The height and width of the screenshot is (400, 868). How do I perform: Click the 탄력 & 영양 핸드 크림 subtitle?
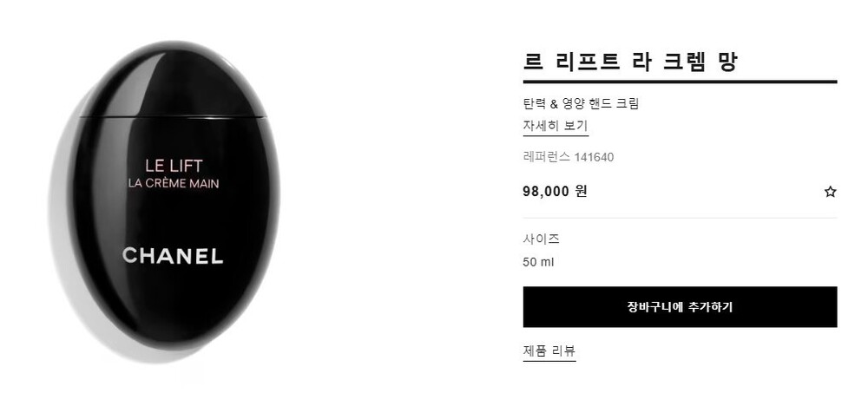[x=581, y=104]
